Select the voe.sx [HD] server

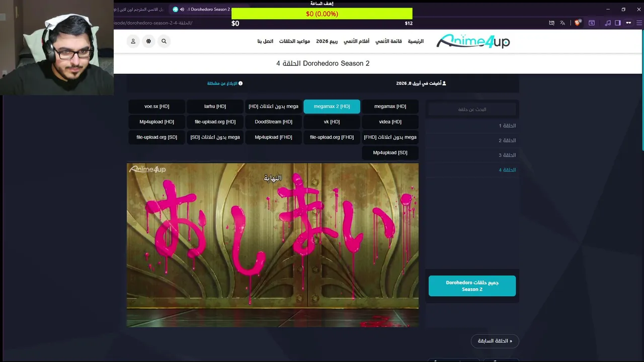pos(156,107)
